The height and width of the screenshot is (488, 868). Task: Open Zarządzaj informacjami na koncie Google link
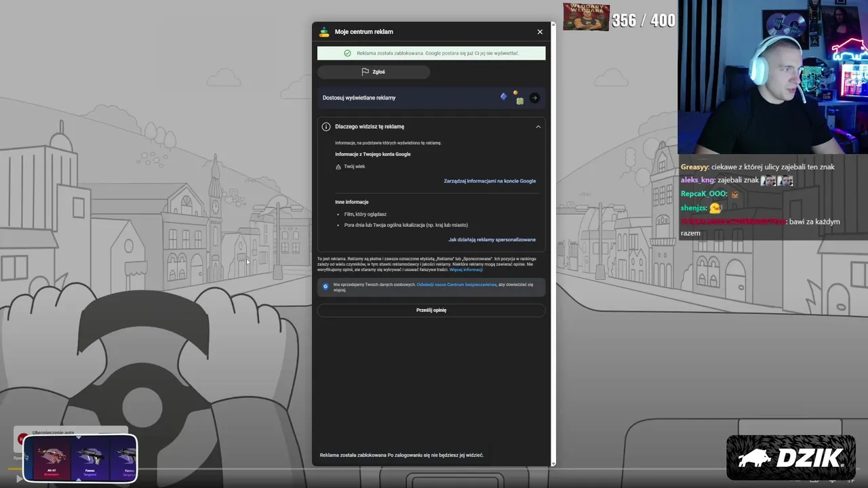[x=490, y=181]
